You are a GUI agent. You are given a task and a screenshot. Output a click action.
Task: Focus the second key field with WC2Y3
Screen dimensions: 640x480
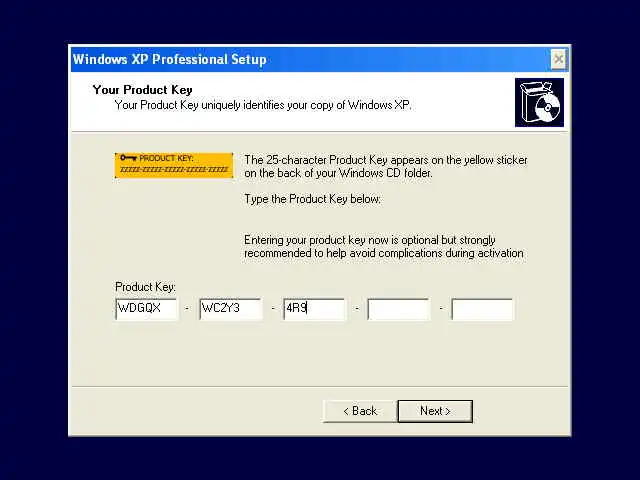click(x=231, y=309)
